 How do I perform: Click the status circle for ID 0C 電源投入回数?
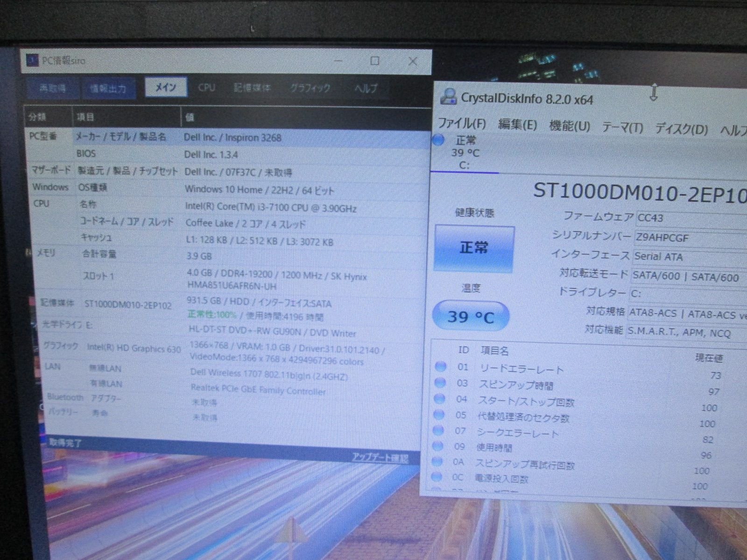click(437, 477)
